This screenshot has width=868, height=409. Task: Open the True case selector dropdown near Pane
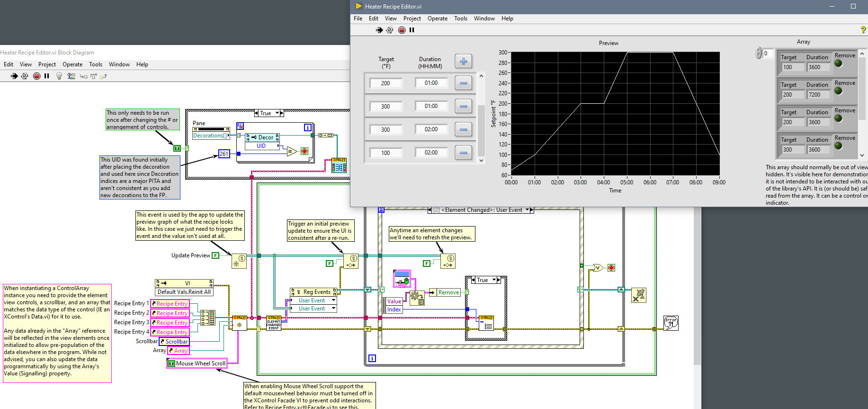click(277, 113)
